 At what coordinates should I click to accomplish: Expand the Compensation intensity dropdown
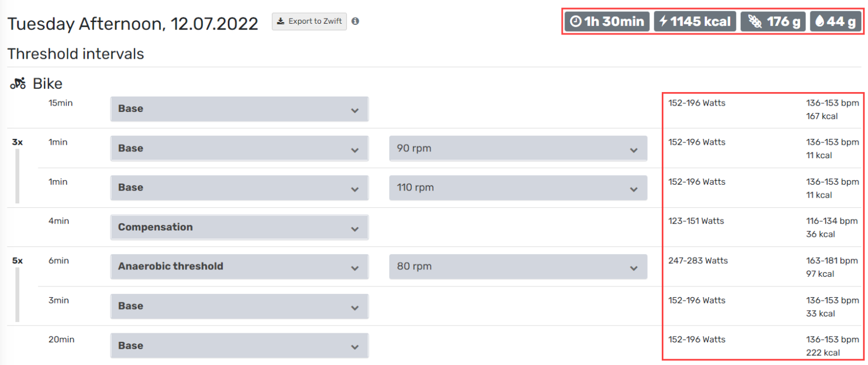click(240, 227)
